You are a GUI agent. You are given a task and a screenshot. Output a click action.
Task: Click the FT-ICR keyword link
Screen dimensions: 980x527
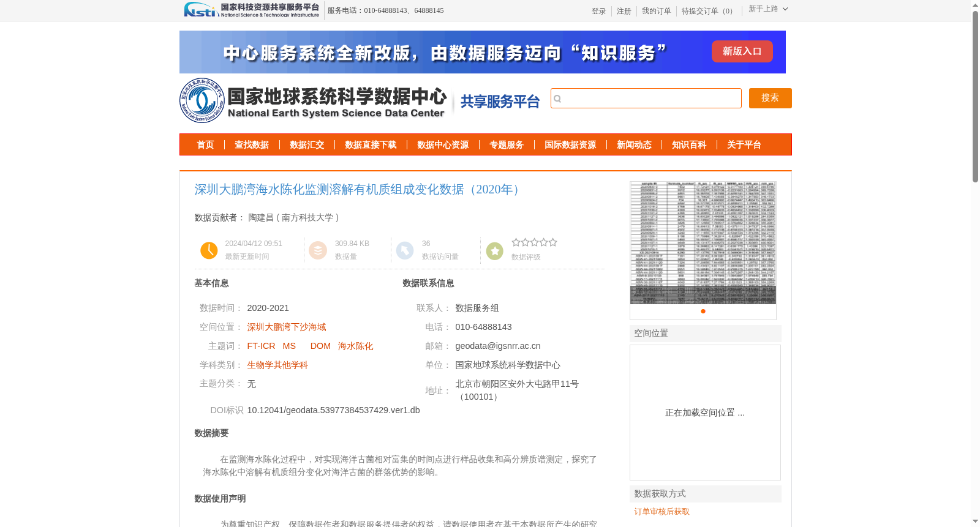(x=261, y=346)
